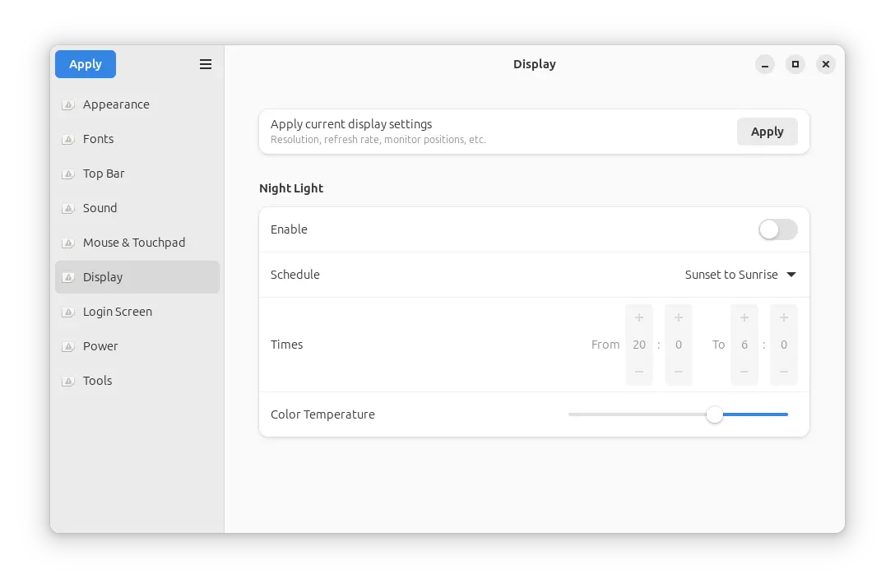Open the hamburger menu in the header
The width and height of the screenshot is (895, 588).
pyautogui.click(x=206, y=64)
